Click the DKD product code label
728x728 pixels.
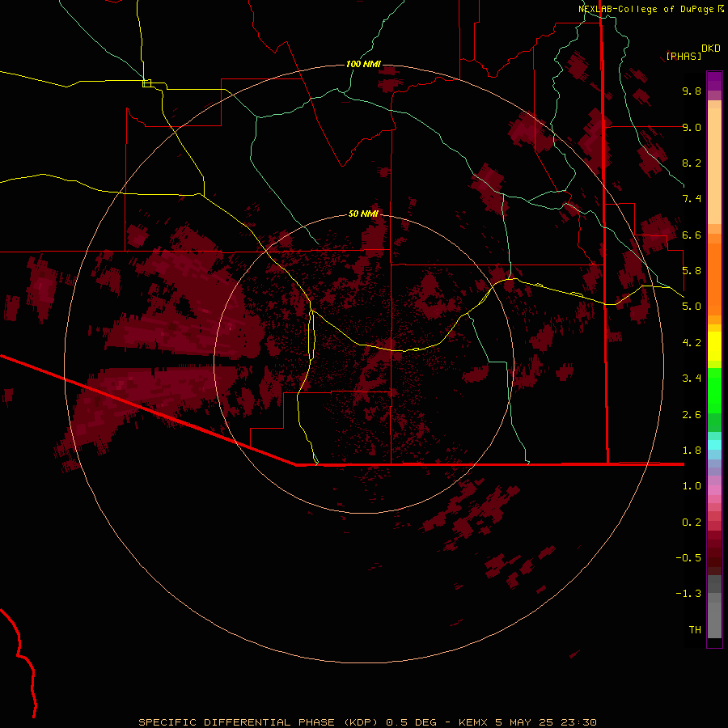click(711, 48)
